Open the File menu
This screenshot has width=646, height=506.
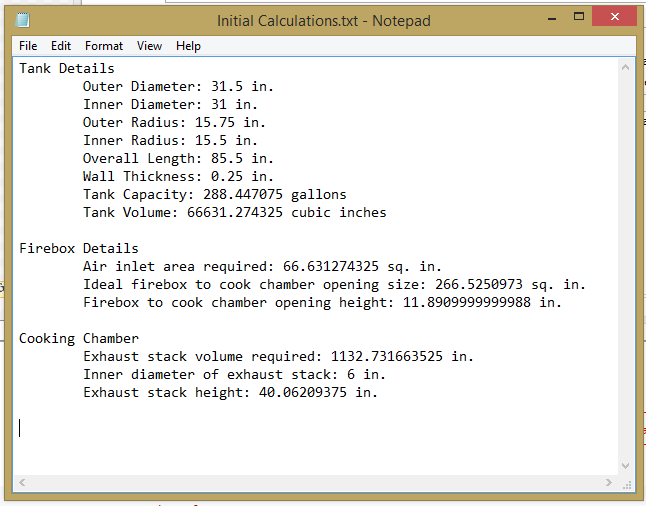pos(28,46)
